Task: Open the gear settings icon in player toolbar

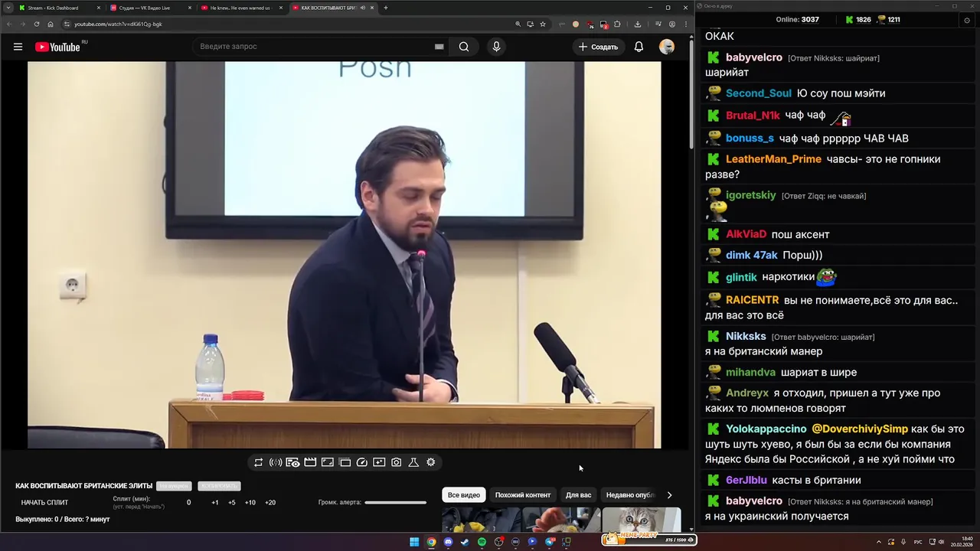Action: pyautogui.click(x=431, y=462)
